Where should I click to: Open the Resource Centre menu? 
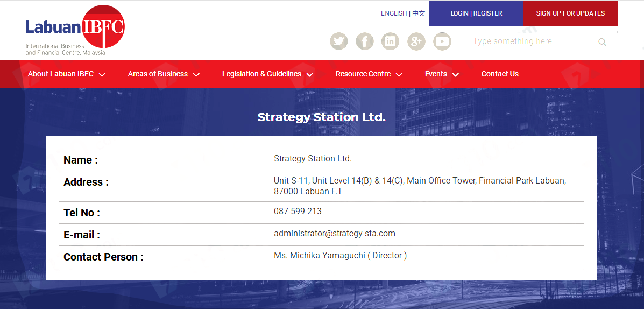363,74
